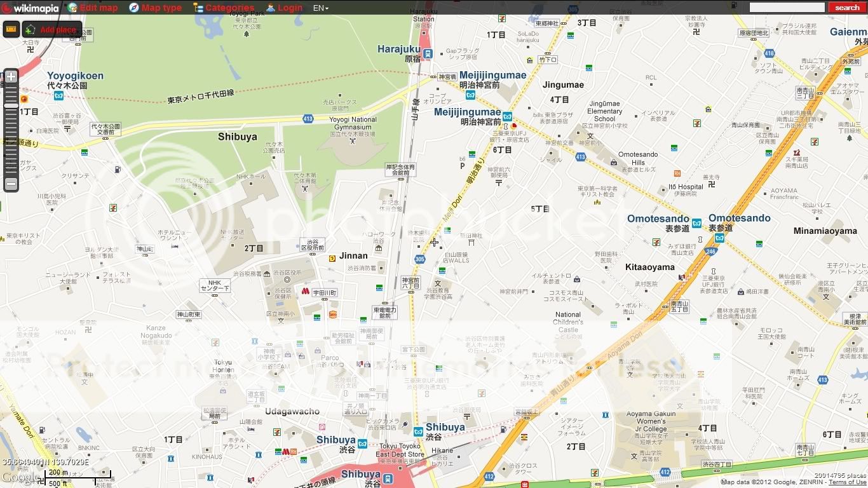Open the Categories menu
The width and height of the screenshot is (868, 488).
coord(224,8)
